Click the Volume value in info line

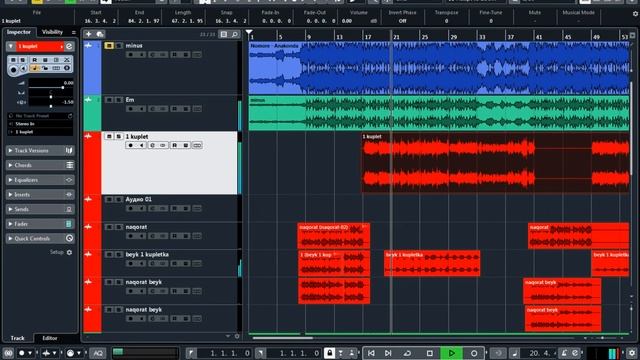[347, 21]
